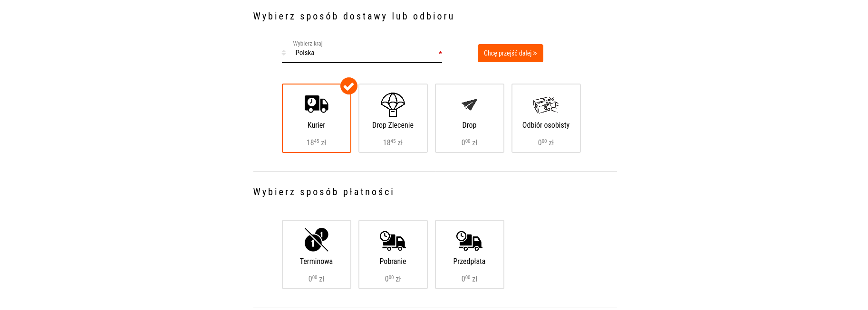Click the Kurier price 18,45 zł
The image size is (868, 310).
(x=316, y=142)
